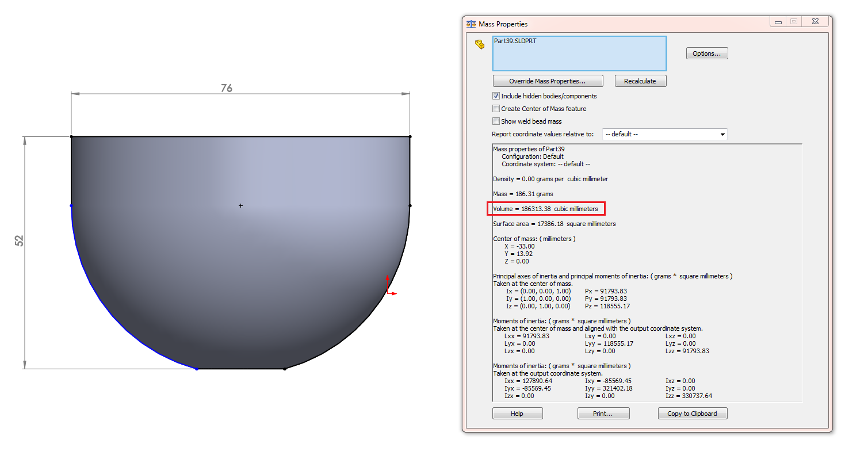Click the yellow part icon beside Part39.SLDPRT

tap(479, 44)
